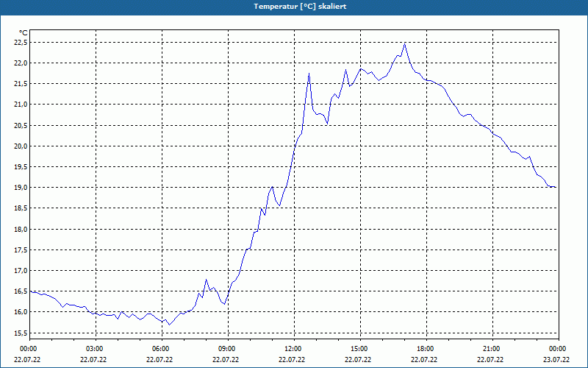Select the '19,5' y-axis tick label
The height and width of the screenshot is (368, 588).
pos(21,167)
